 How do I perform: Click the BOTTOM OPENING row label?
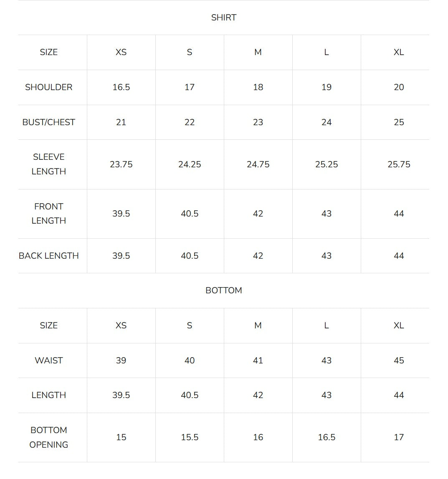coord(48,437)
